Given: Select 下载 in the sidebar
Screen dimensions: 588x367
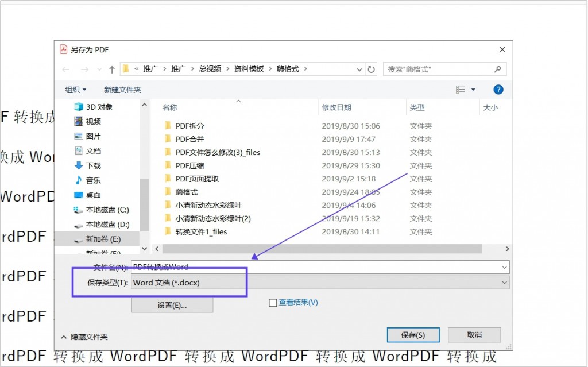Looking at the screenshot, I should 88,165.
